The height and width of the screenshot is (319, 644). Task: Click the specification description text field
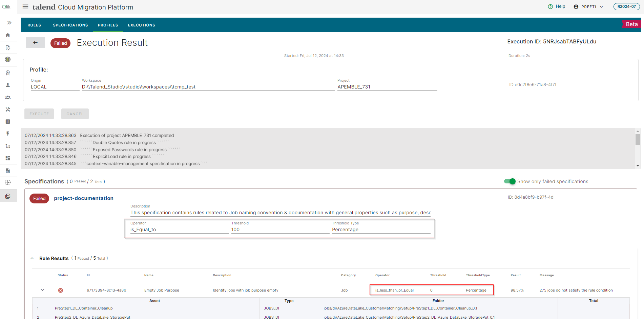click(x=280, y=213)
